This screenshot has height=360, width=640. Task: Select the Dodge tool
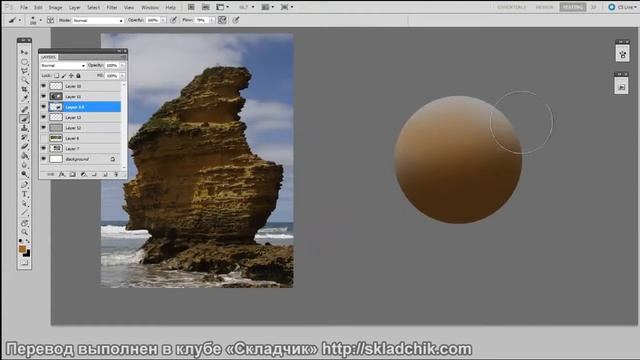(x=24, y=174)
